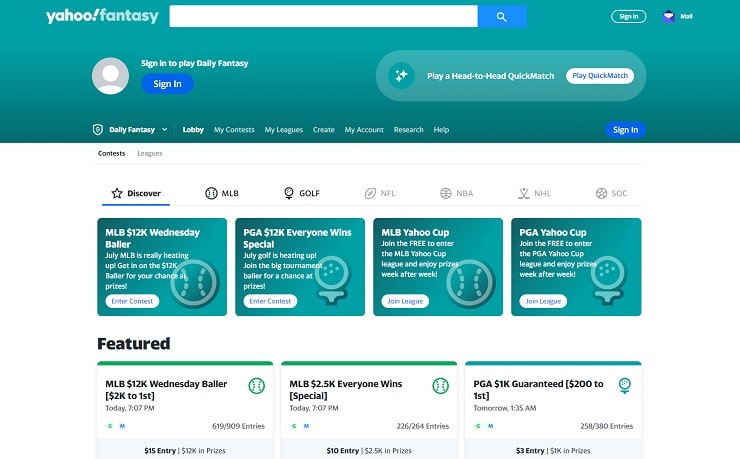Click the SOC soccer ball tab icon
Image resolution: width=740 pixels, height=459 pixels.
point(601,193)
